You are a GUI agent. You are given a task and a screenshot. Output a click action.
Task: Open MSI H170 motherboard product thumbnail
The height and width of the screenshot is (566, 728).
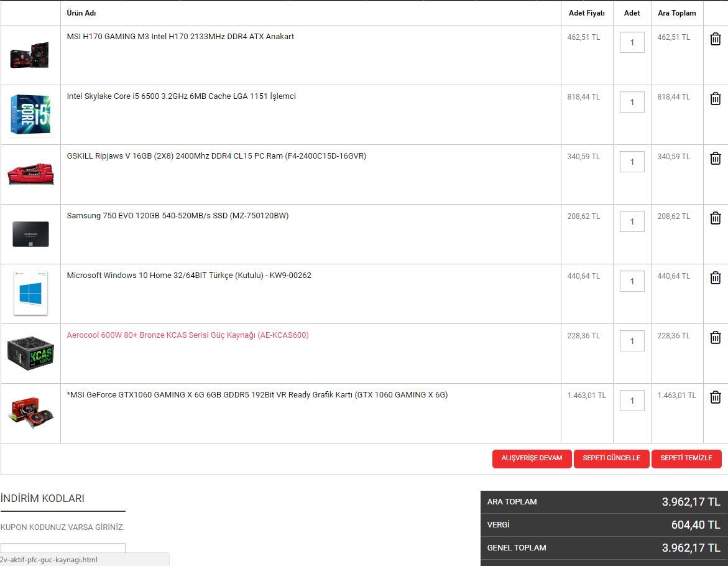point(30,56)
